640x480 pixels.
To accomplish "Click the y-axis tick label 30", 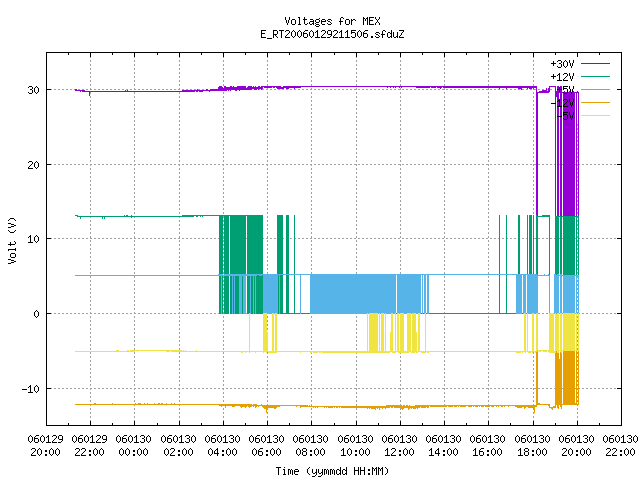I will click(x=33, y=90).
